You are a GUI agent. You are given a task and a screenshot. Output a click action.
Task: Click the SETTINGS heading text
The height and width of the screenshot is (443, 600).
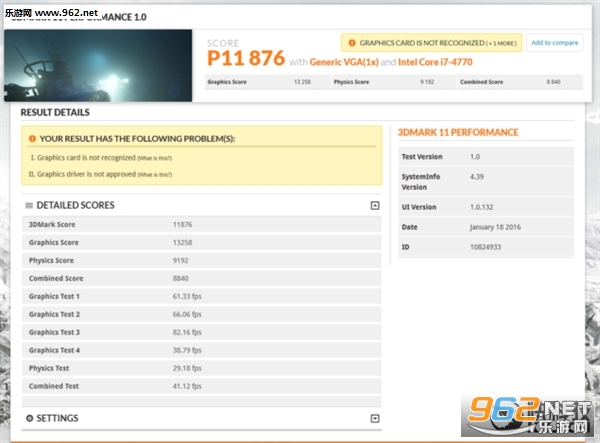point(57,418)
